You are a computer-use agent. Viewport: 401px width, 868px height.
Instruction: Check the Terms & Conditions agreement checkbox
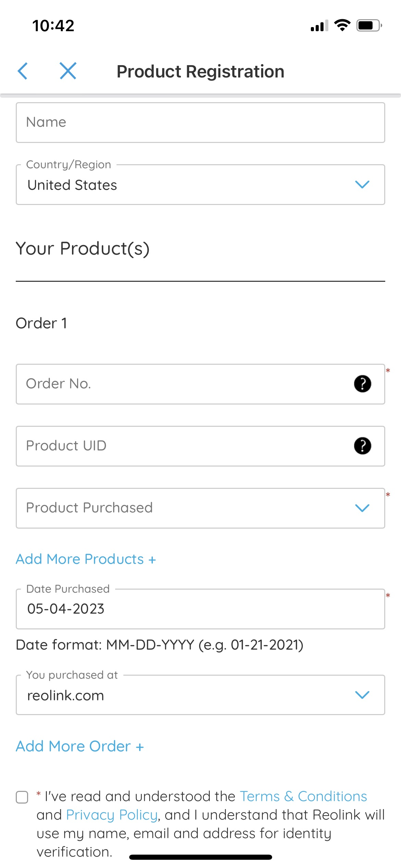pos(22,797)
